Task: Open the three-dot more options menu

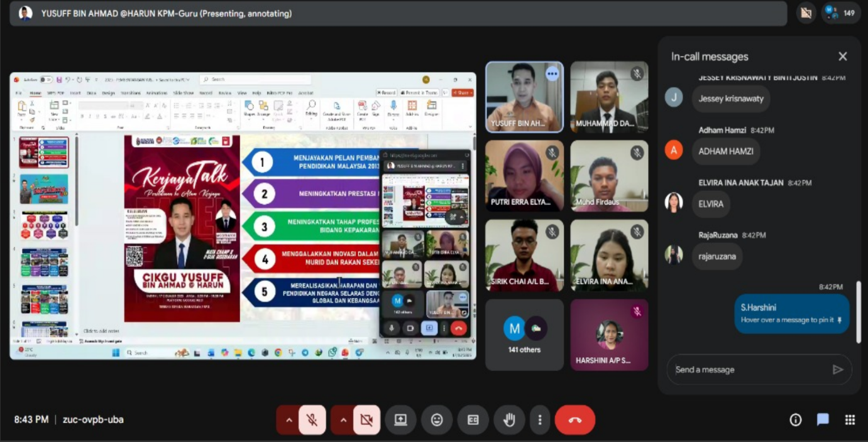Action: pyautogui.click(x=539, y=420)
